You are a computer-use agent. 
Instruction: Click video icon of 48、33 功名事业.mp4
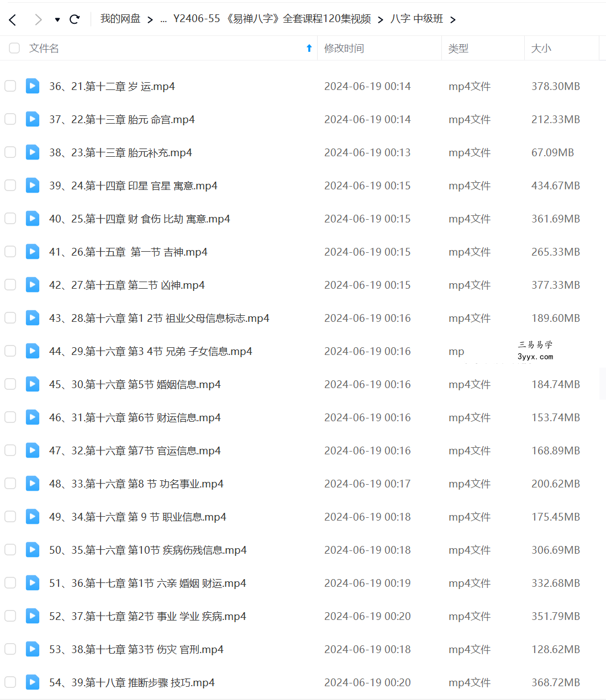33,484
